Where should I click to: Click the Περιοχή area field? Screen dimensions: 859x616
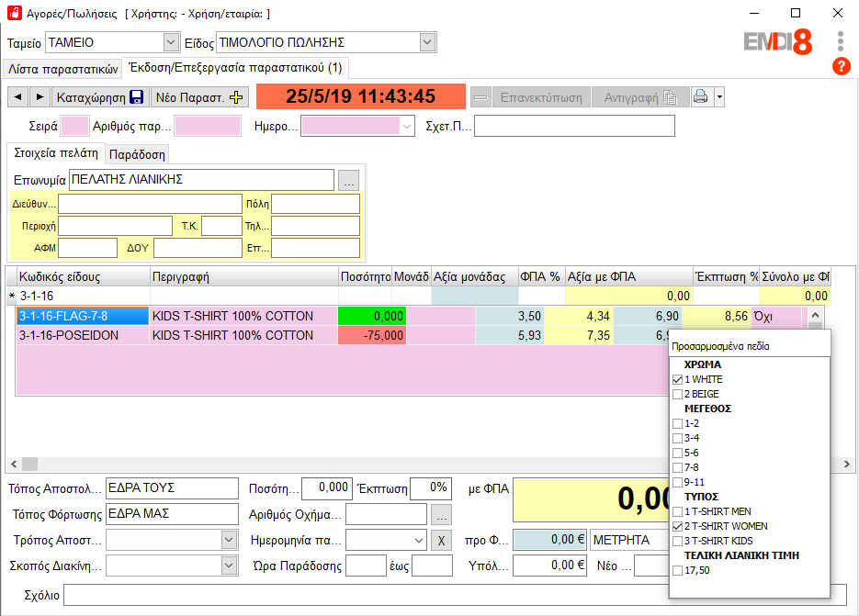point(115,226)
